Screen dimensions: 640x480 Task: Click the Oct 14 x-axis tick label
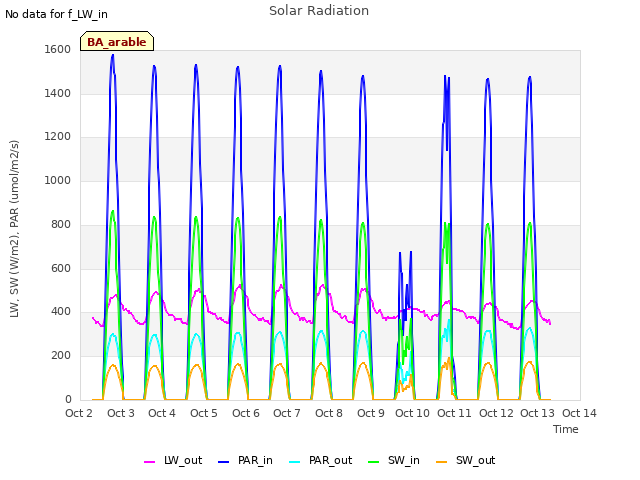coord(580,413)
